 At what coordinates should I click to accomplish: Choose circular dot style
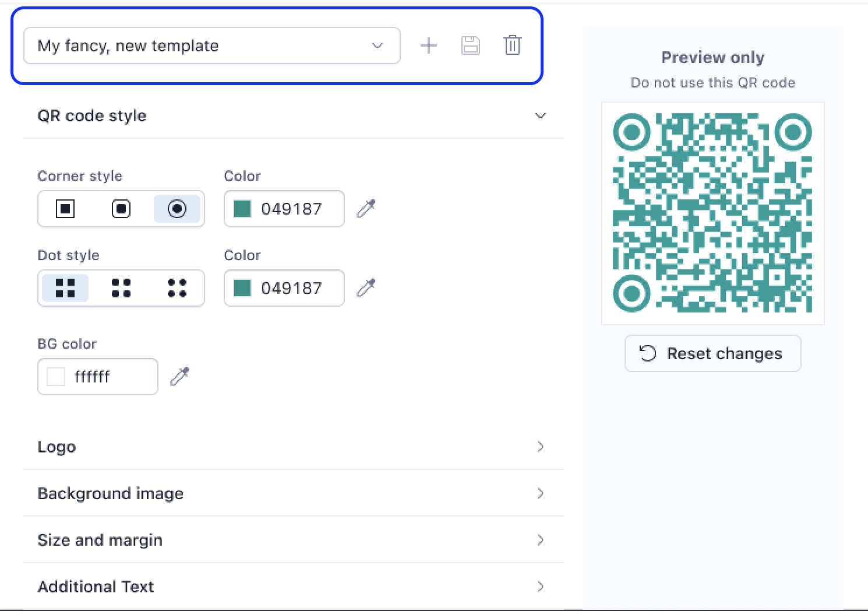coord(177,288)
